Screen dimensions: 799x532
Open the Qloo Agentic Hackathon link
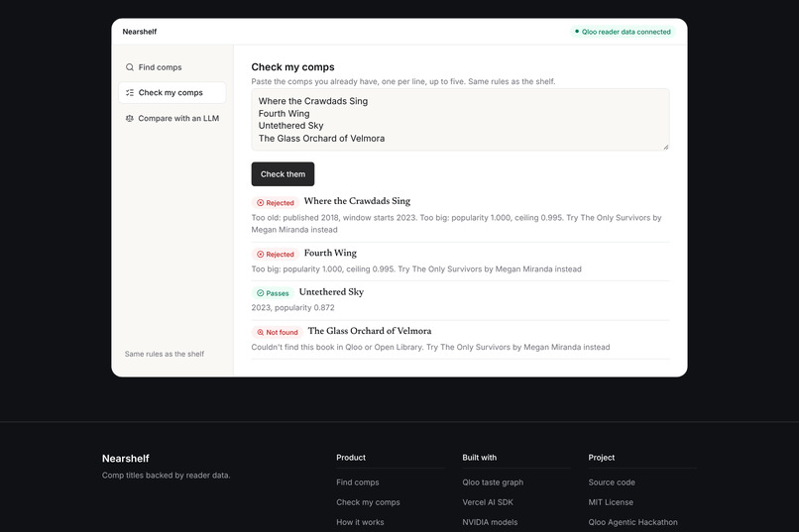[x=632, y=522]
